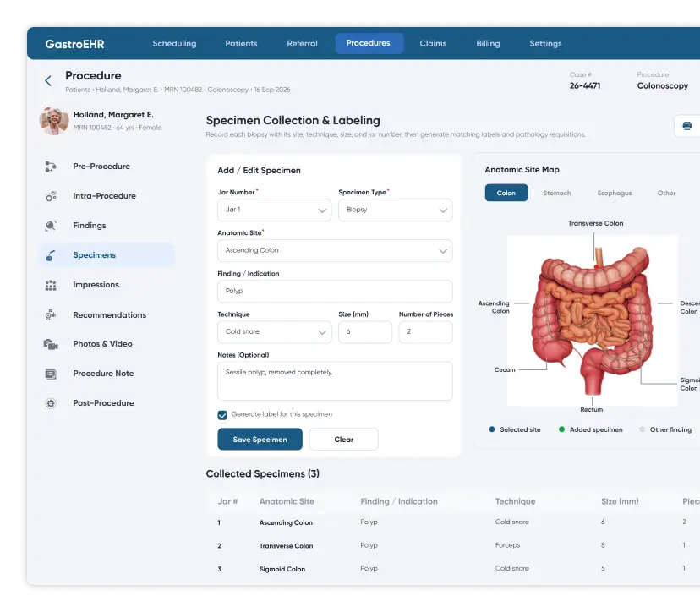
Task: Click the Forceps technique cell
Action: point(507,545)
